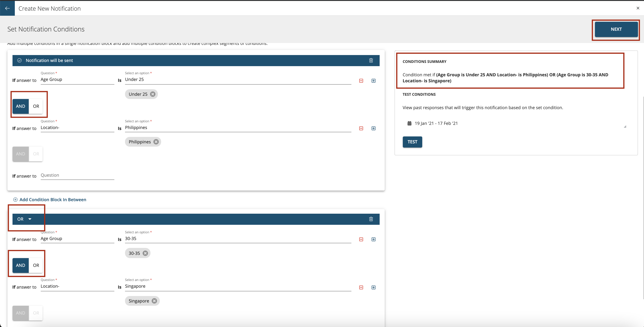
Task: Close the Create New Notification dialog
Action: point(638,8)
